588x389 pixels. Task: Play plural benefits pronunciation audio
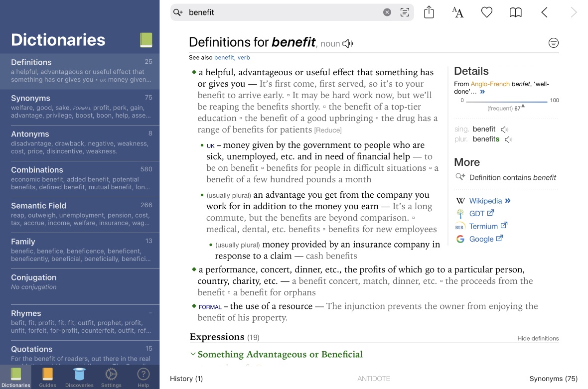[x=508, y=139]
